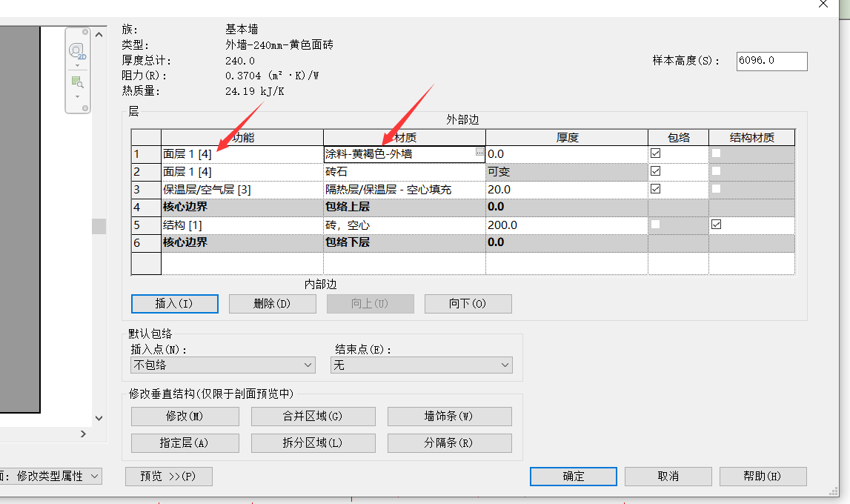Image resolution: width=850 pixels, height=504 pixels.
Task: Open the material browser ellipsis button in row 1
Action: pos(479,152)
